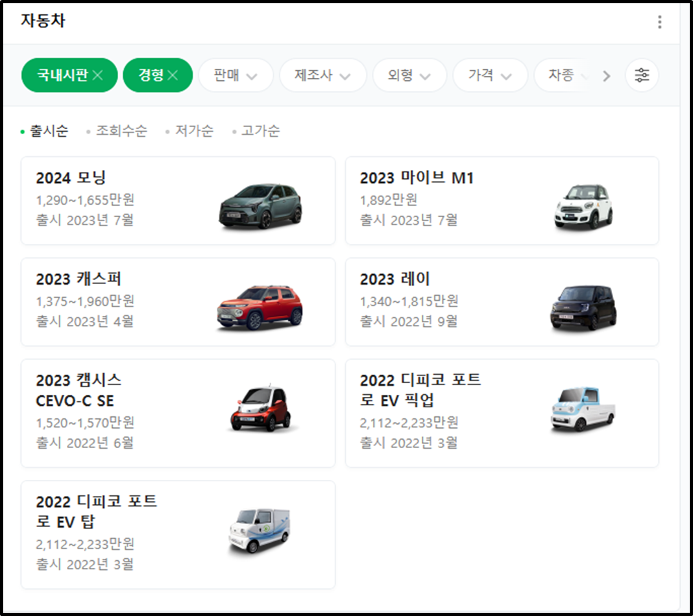Click the 출시 2022년 6월 text

(84, 442)
